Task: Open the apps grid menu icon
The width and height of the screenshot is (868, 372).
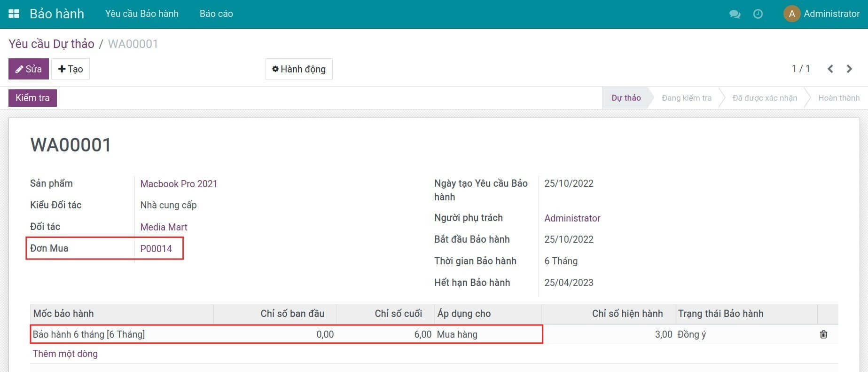Action: [14, 14]
